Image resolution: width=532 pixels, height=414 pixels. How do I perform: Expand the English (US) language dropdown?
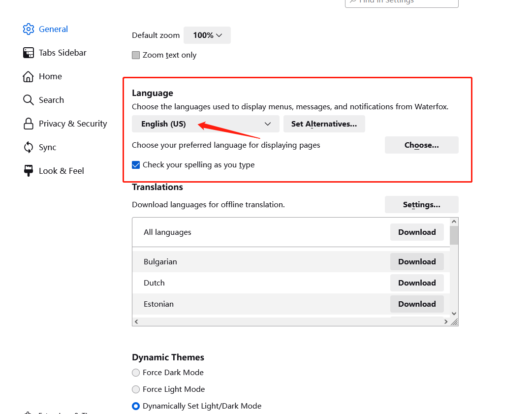205,124
